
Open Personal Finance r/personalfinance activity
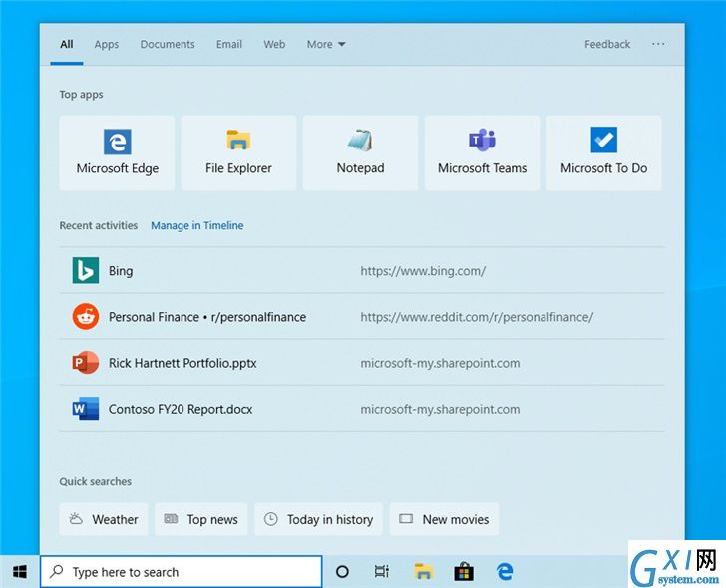coord(207,317)
